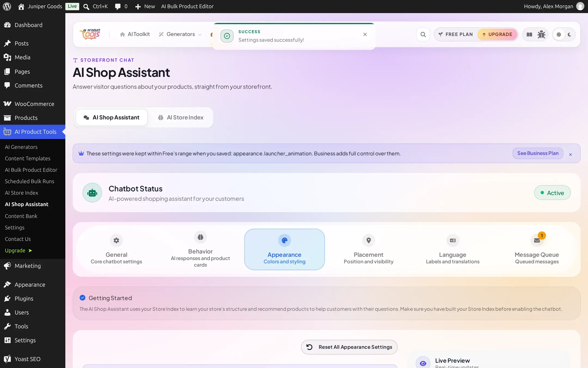Open Yoast SEO in the sidebar

[33, 359]
